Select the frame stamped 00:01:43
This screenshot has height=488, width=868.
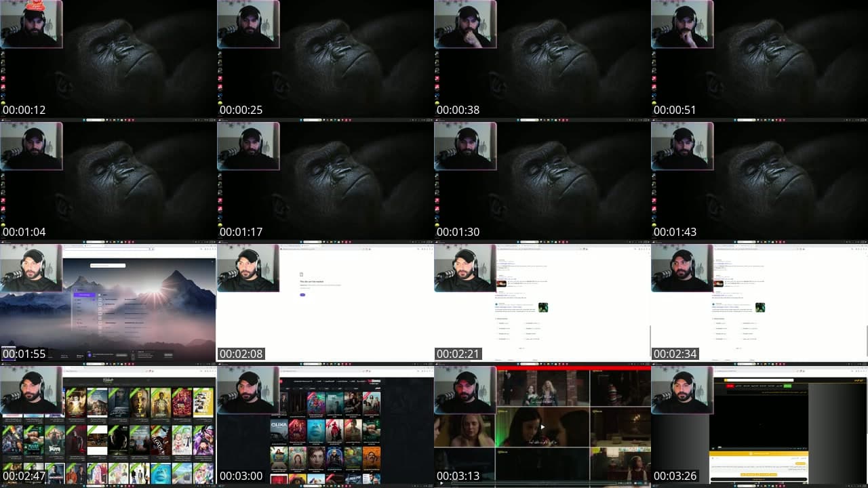[x=759, y=183]
